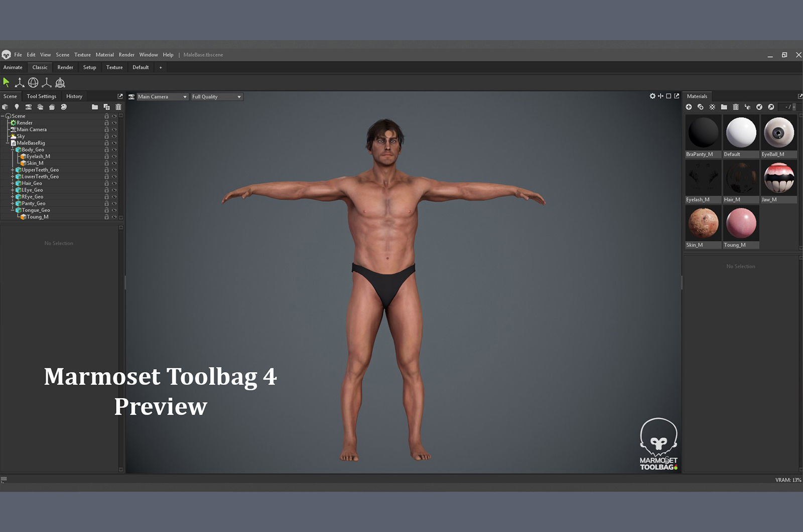Split the viewport with divider icon
The height and width of the screenshot is (532, 803).
[x=660, y=96]
